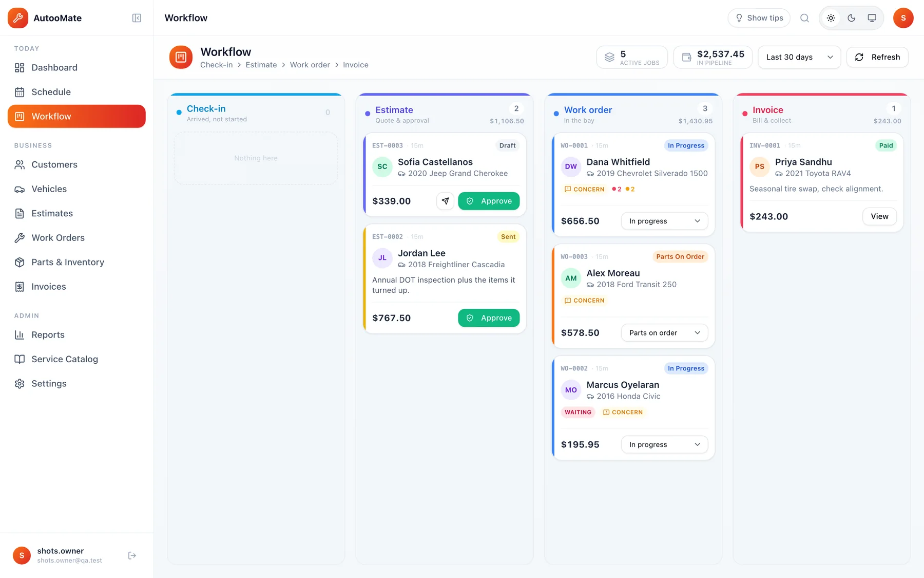Click the AutooMate wrench logo
Screen dimensions: 924x578
[x=18, y=18]
